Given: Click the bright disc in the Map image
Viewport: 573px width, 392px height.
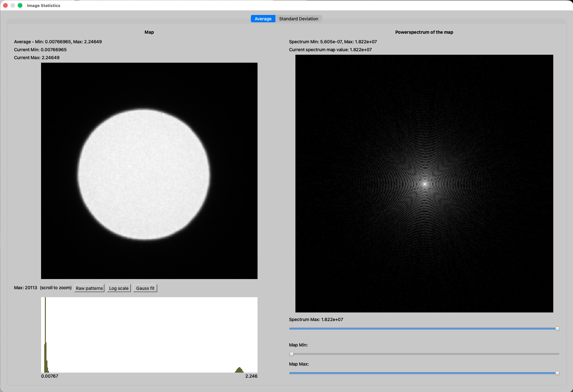Looking at the screenshot, I should point(144,174).
